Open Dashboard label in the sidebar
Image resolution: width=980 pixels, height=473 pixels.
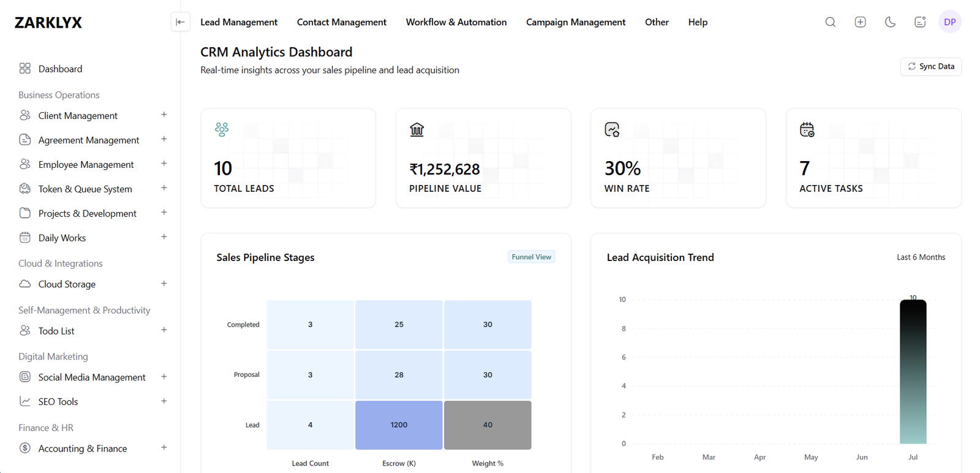[x=60, y=69]
